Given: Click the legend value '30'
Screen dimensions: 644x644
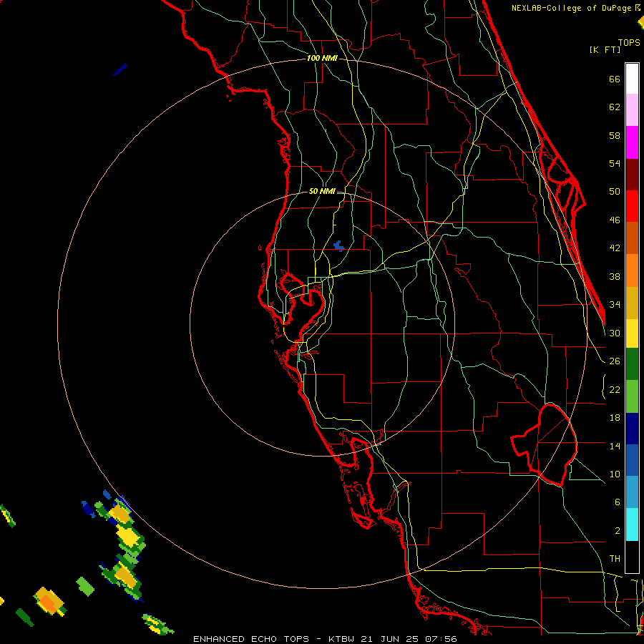Looking at the screenshot, I should 615,333.
